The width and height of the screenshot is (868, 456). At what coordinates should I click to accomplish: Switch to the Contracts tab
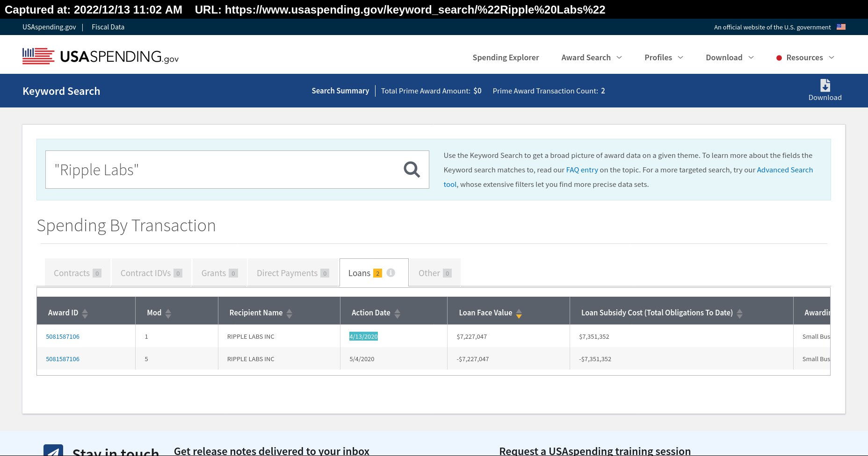[x=78, y=272]
